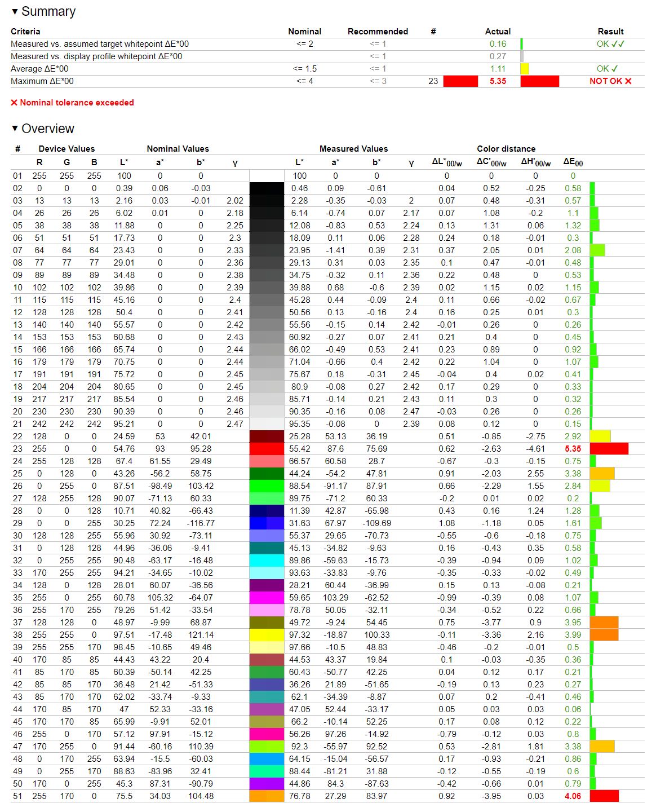
Task: Click the red 'Nominal tolerance exceeded' warning
Action: (72, 103)
